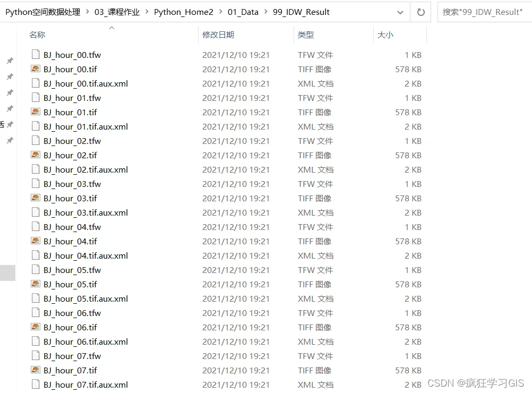Click TIFF 图像 type of BJ_hour_03.tif
The width and height of the screenshot is (532, 393).
click(314, 198)
